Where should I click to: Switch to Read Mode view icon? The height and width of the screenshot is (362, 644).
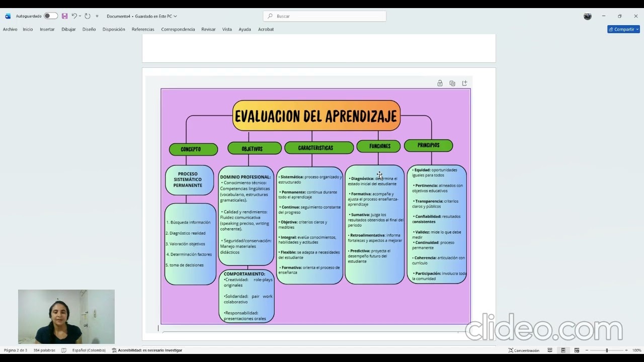point(550,350)
